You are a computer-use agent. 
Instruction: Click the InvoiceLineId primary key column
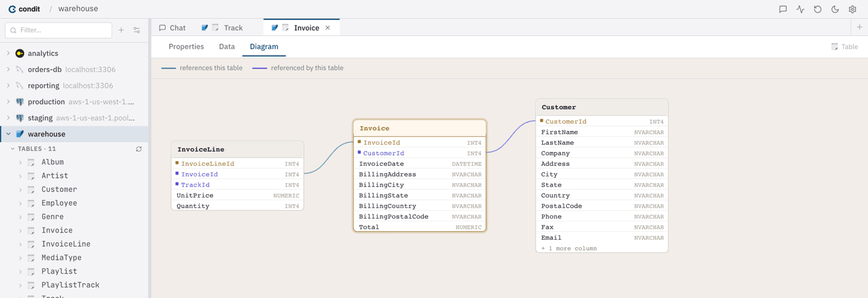[238, 164]
